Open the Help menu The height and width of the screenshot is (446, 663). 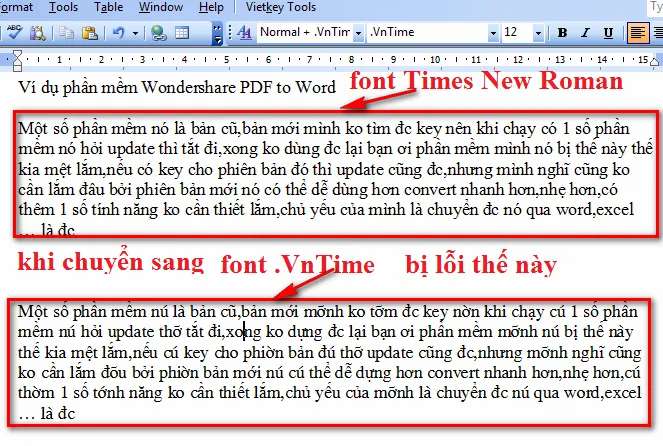pyautogui.click(x=211, y=7)
